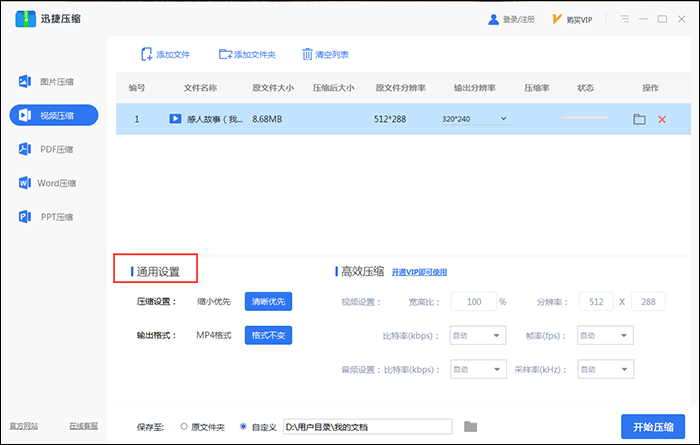This screenshot has height=445, width=700.
Task: Click the progress bar in 状态 column
Action: coord(585,117)
